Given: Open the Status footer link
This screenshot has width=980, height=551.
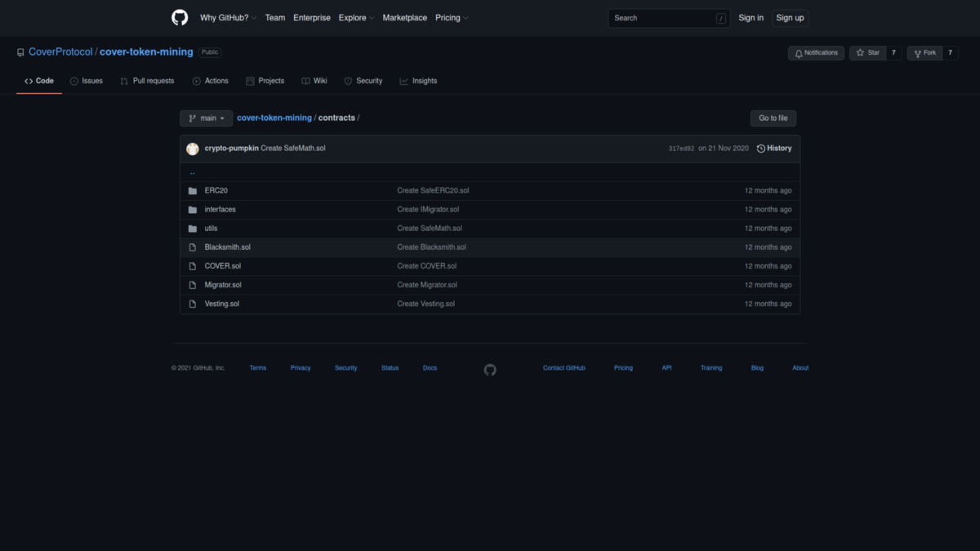Looking at the screenshot, I should click(x=390, y=368).
